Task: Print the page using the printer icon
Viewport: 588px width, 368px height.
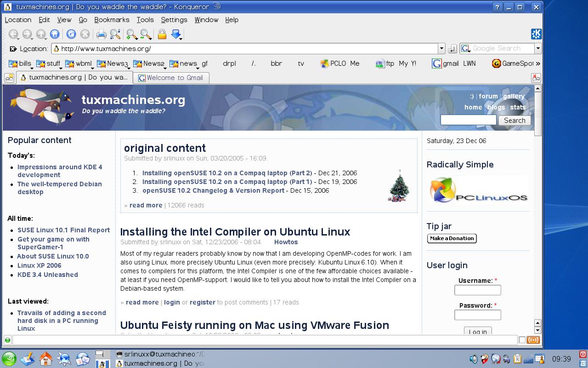Action: (101, 34)
